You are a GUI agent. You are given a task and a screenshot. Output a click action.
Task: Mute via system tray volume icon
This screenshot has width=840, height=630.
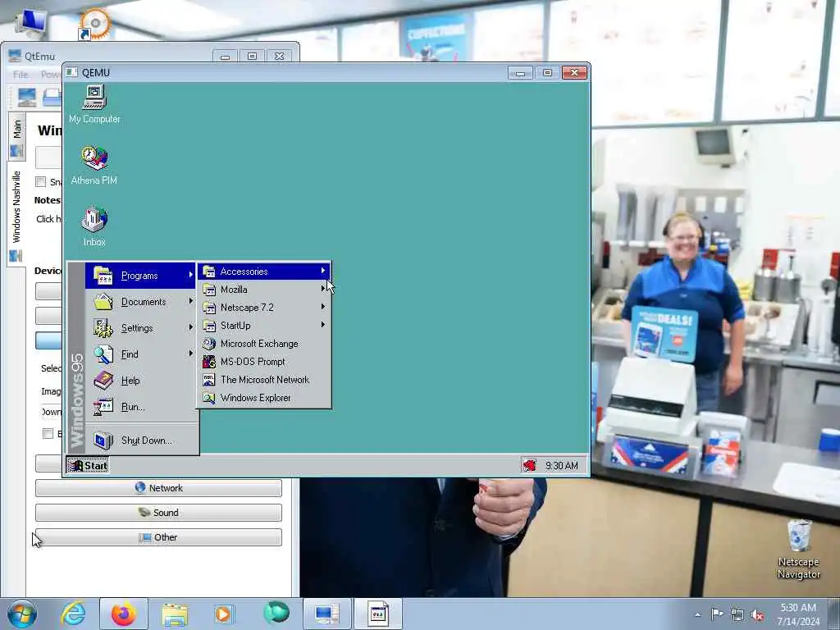pyautogui.click(x=757, y=615)
